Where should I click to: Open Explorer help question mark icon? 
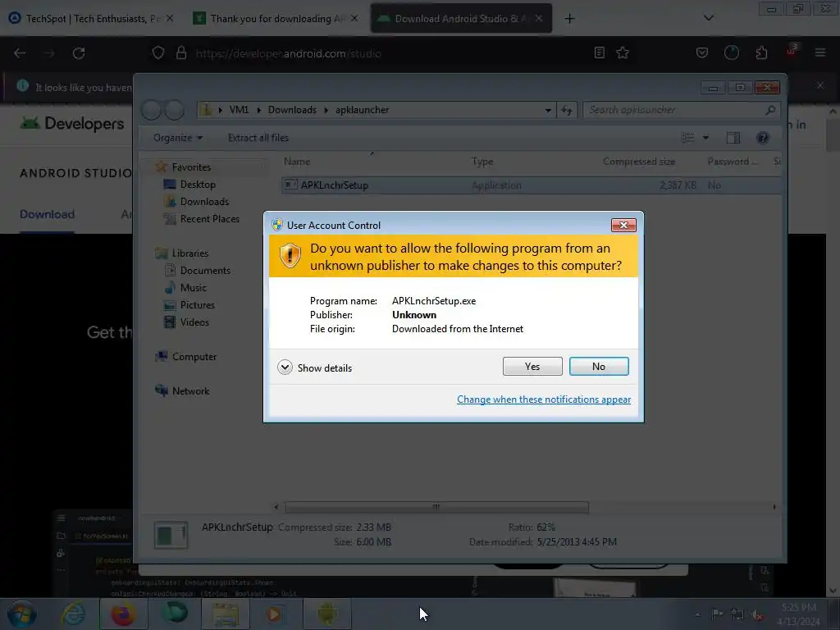[762, 138]
